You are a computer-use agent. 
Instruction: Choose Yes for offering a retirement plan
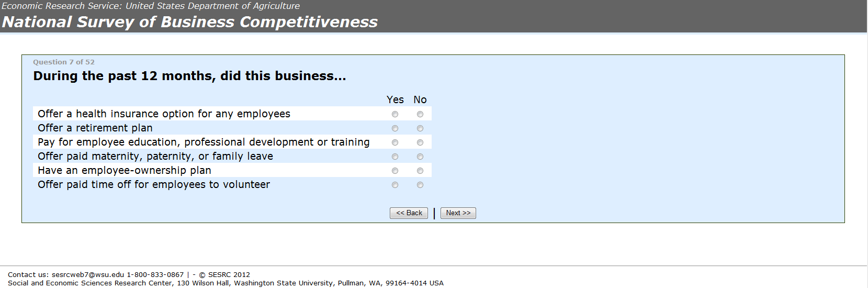pos(395,128)
